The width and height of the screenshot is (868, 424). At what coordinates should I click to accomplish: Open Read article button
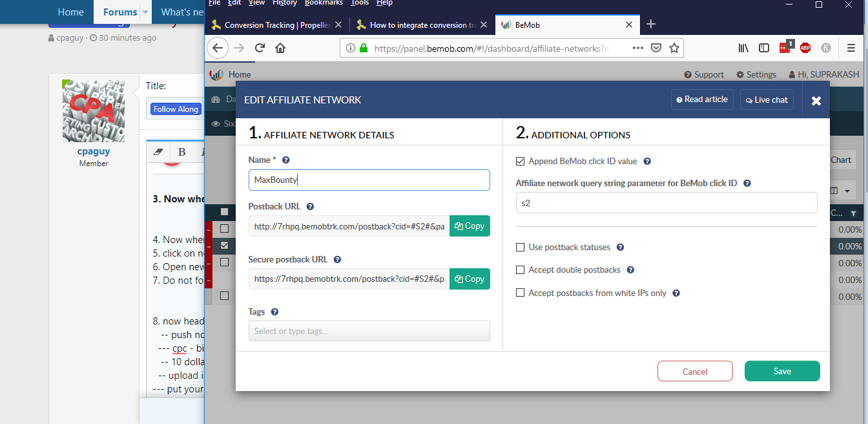[702, 100]
